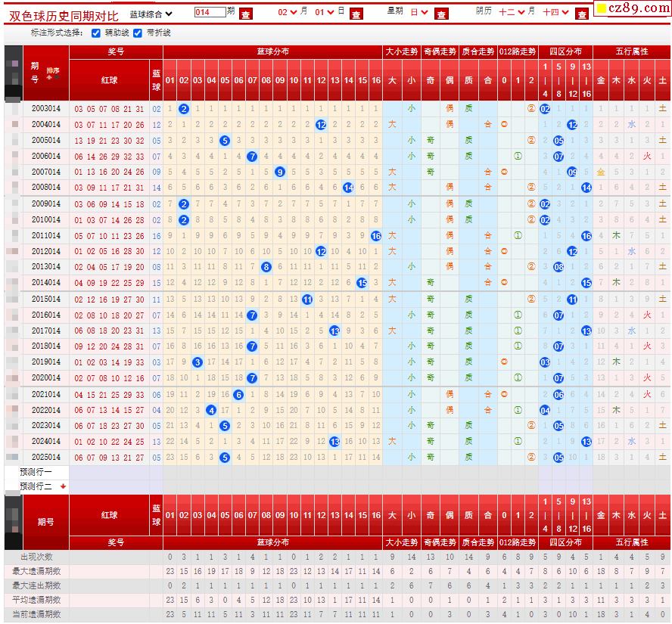
Task: Open the 蓝球综合 dropdown
Action: point(151,14)
